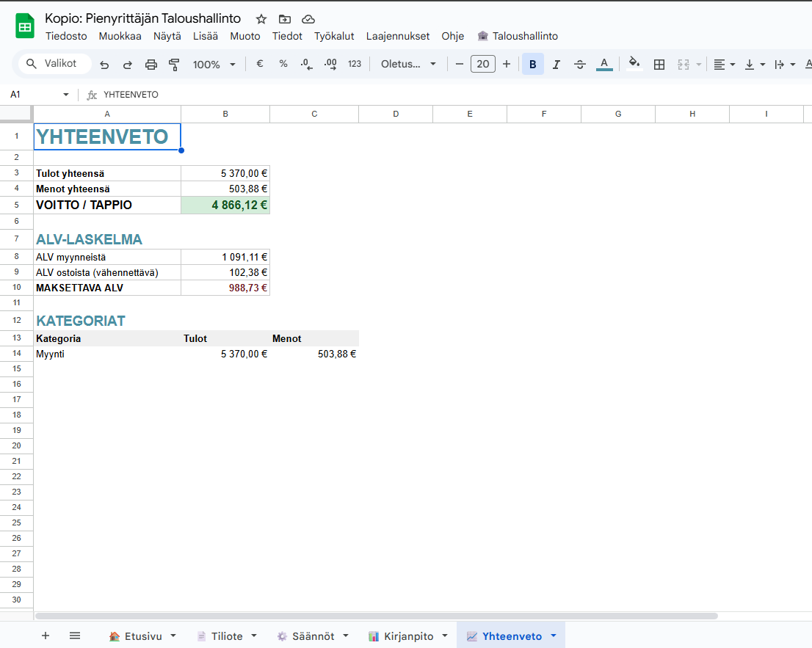Click the print icon
Viewport: 812px width, 648px height.
(151, 65)
